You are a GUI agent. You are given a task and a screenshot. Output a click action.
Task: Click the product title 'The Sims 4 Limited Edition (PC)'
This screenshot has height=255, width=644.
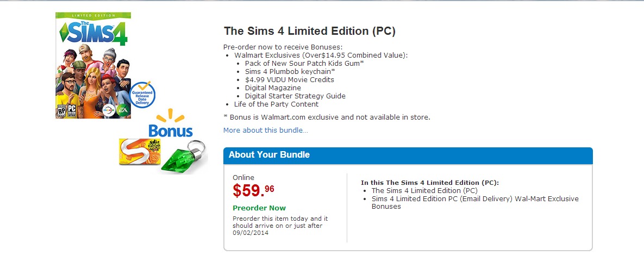click(x=309, y=32)
